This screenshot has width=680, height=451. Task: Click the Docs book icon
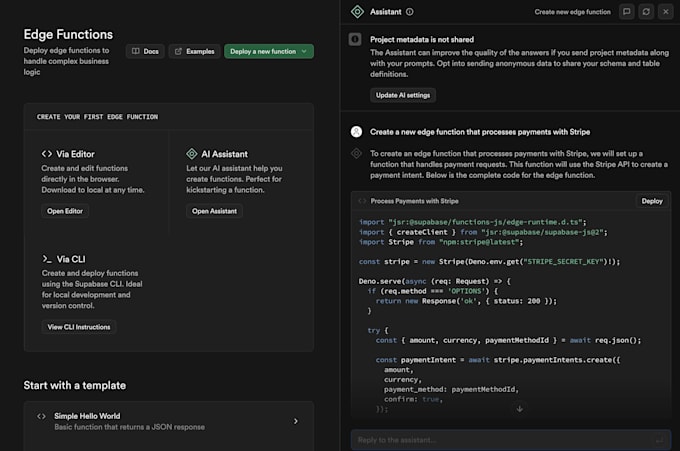(136, 51)
